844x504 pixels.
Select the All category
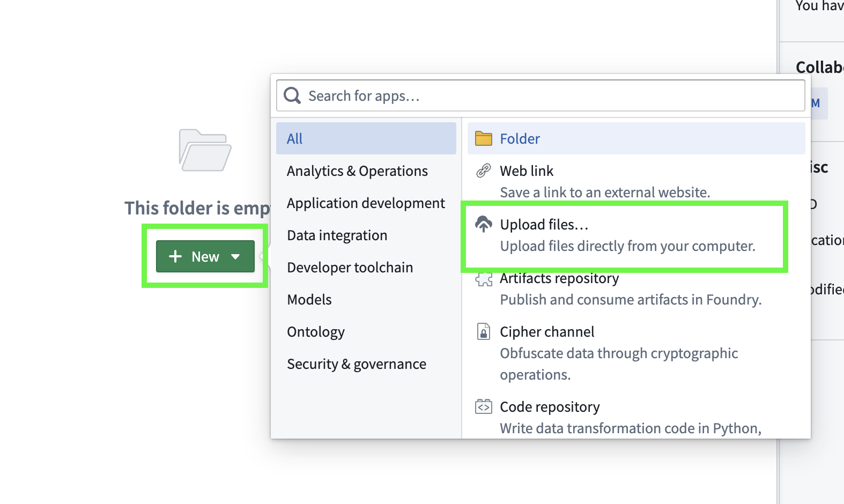coord(366,138)
